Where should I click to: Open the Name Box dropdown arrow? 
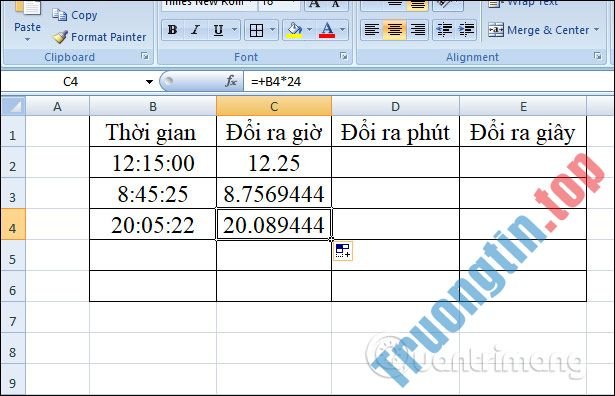click(x=149, y=82)
